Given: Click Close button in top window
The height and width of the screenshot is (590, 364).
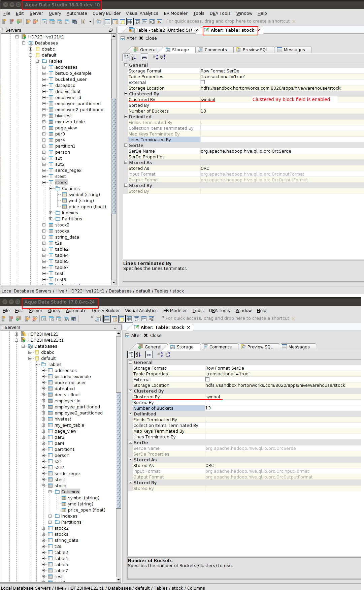Looking at the screenshot, I should [148, 38].
